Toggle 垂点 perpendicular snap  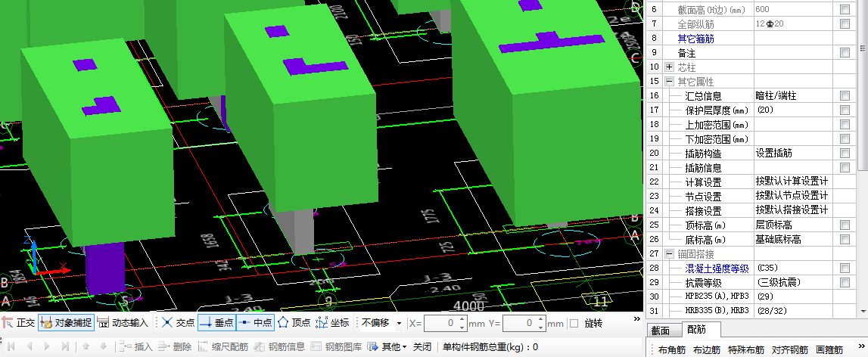point(216,323)
